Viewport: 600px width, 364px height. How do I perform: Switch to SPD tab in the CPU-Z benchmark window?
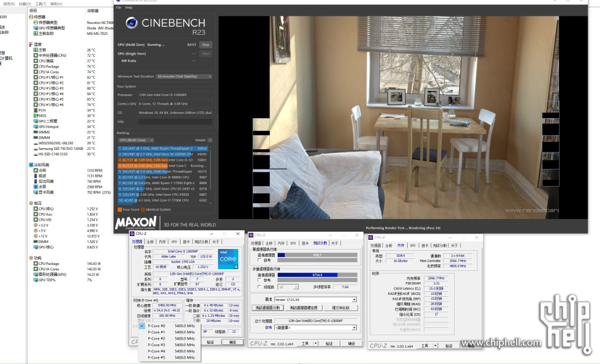click(293, 243)
